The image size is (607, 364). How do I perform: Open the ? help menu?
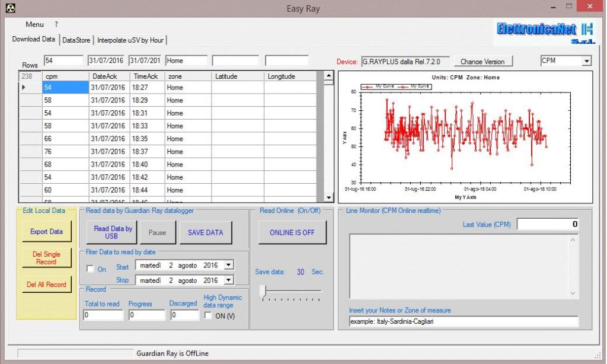[x=56, y=24]
